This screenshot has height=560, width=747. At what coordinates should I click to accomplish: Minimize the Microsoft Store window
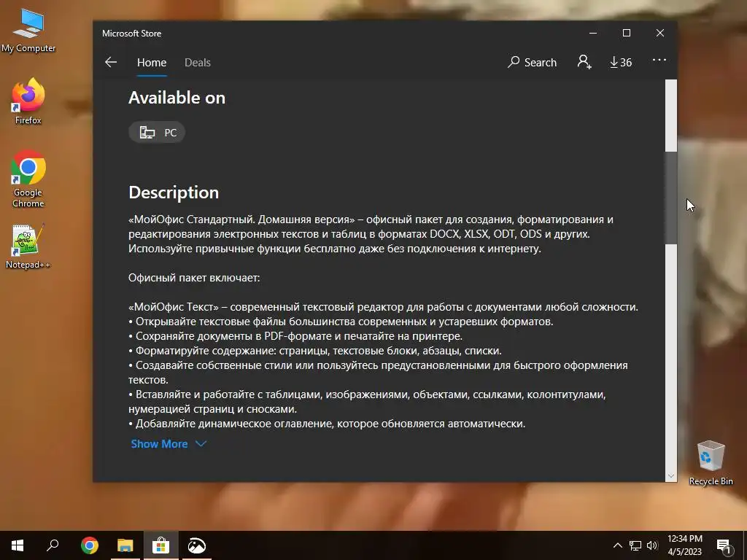[593, 33]
